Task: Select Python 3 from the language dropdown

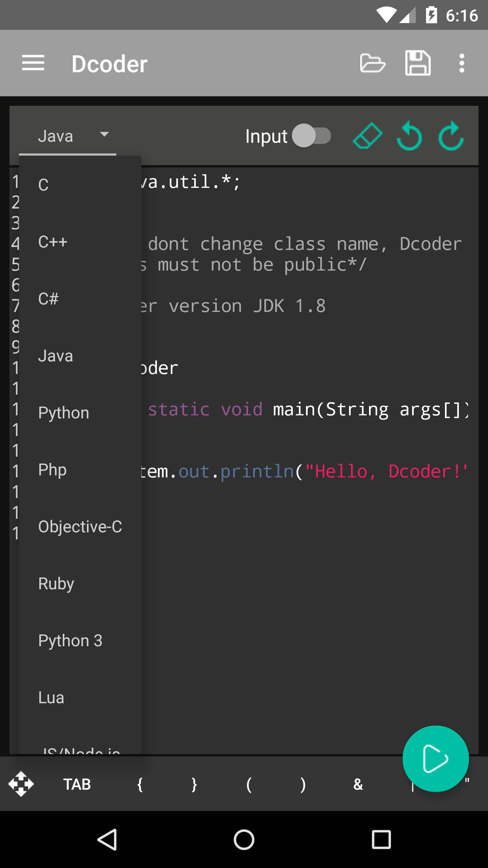Action: point(70,640)
